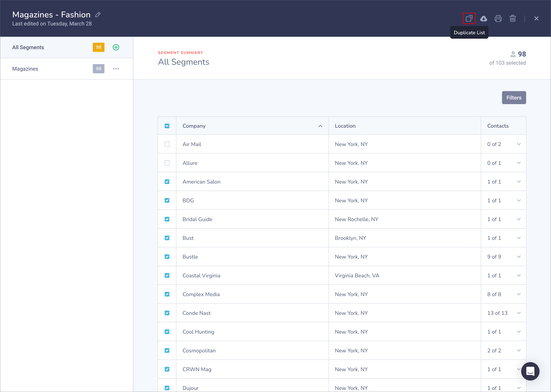551x392 pixels.
Task: Download the list with the cloud icon
Action: coord(483,18)
